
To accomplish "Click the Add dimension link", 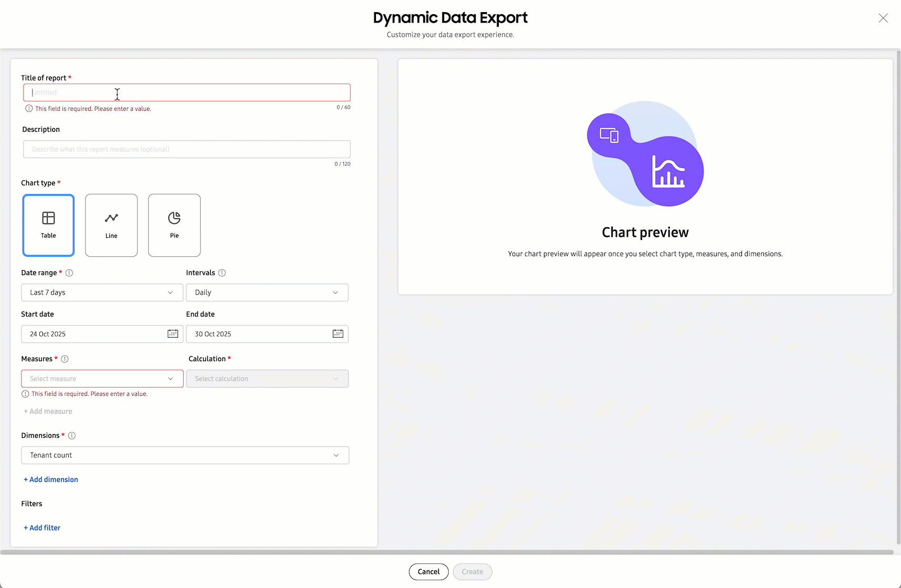I will tap(50, 479).
